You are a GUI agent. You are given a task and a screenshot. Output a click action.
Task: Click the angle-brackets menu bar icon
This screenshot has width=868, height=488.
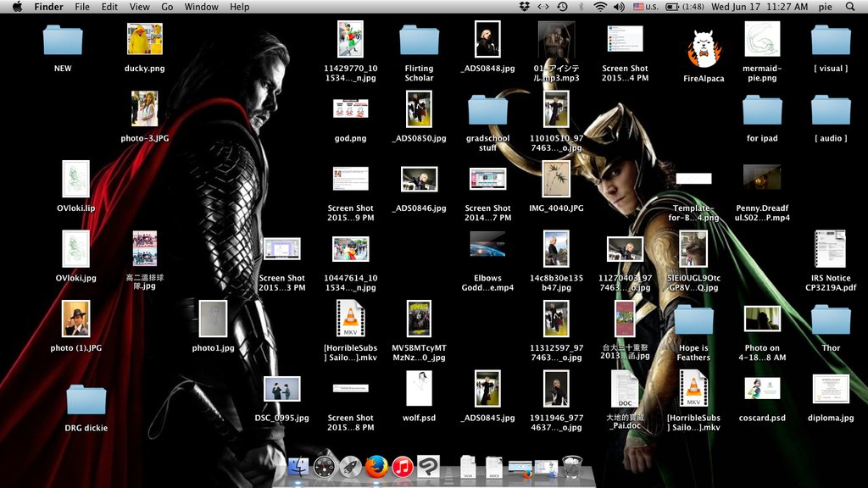[x=543, y=7]
